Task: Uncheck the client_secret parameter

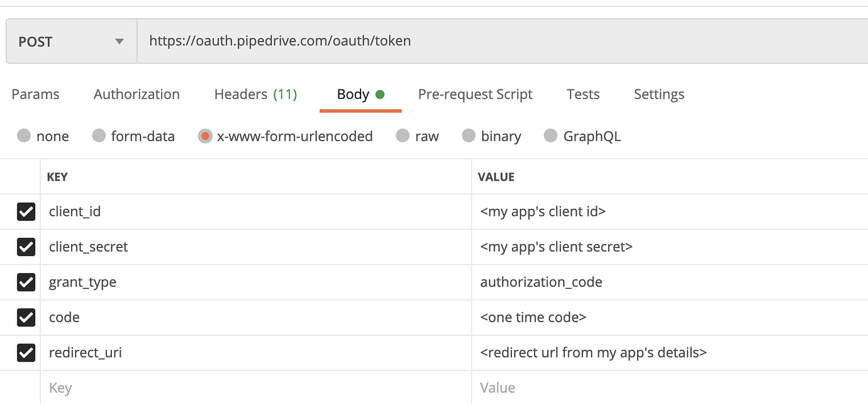Action: pos(26,247)
